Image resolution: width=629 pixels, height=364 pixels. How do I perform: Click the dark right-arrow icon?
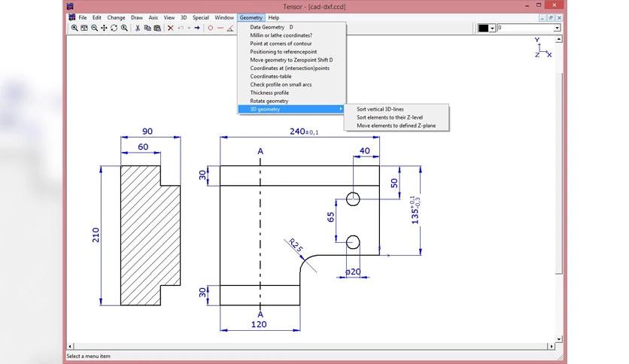(x=197, y=28)
